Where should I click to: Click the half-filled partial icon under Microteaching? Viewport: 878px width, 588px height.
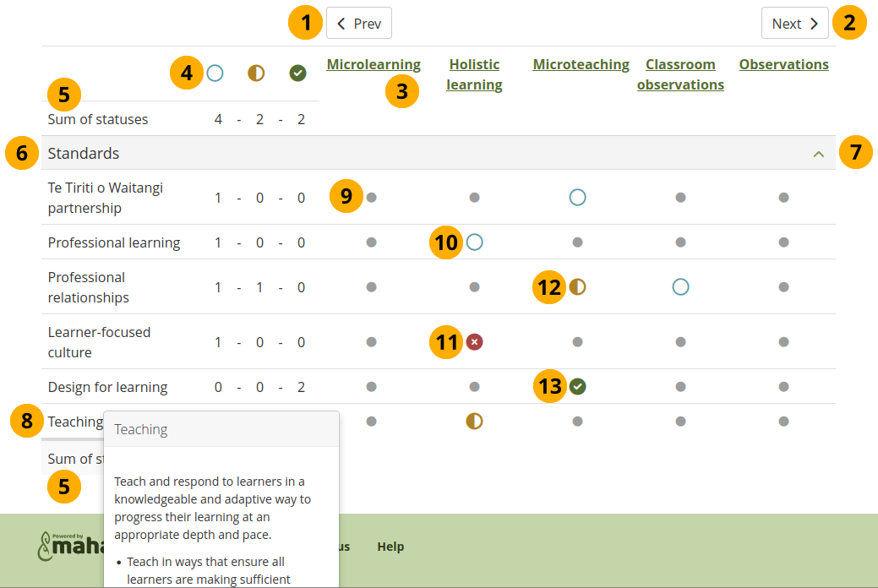coord(577,287)
